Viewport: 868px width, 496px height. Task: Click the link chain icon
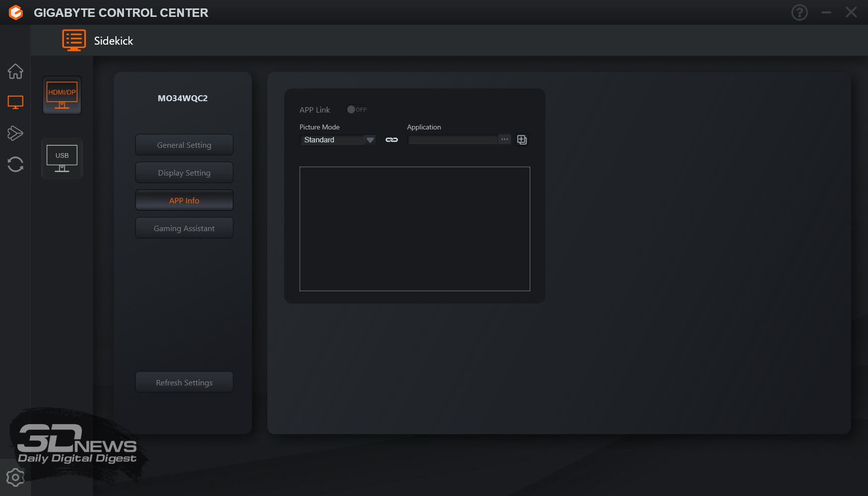[x=392, y=140]
